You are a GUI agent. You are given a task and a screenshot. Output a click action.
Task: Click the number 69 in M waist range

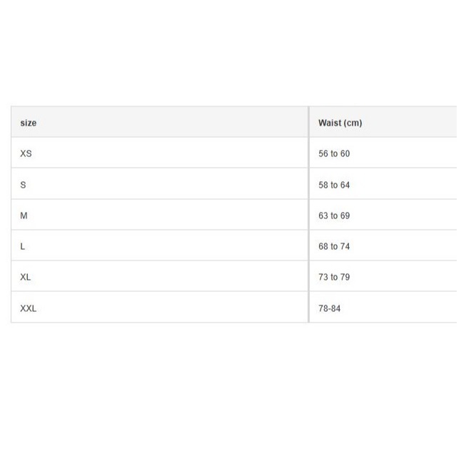[x=345, y=216]
